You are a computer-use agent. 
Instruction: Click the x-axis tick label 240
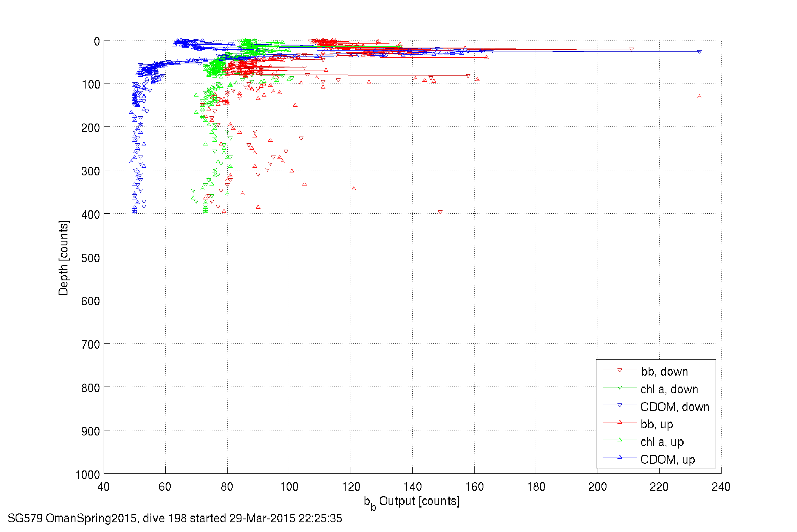click(721, 487)
